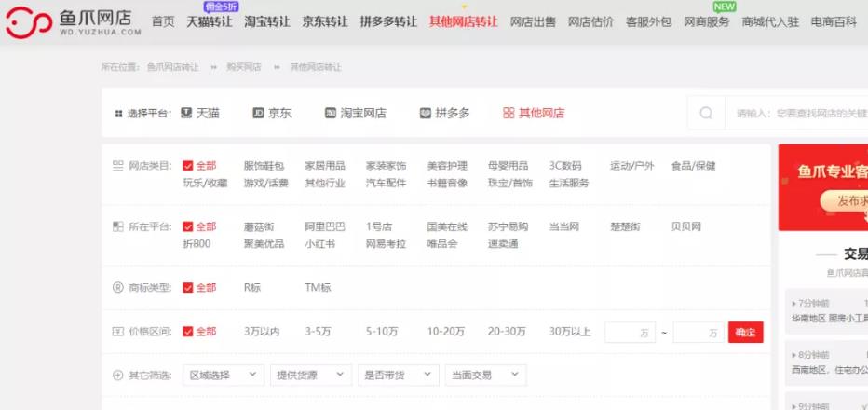The height and width of the screenshot is (410, 868).
Task: Filter by 母婴用品 category
Action: point(508,166)
